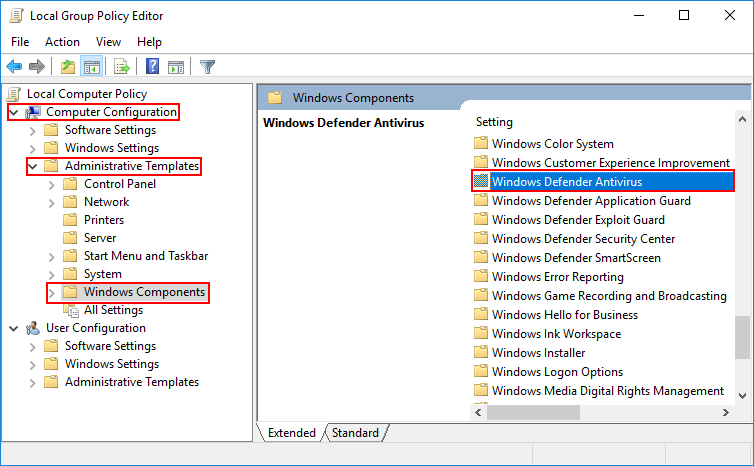Screen dimensions: 754x466
Task: Click the horizontal scrollbar right arrow
Action: tap(726, 412)
